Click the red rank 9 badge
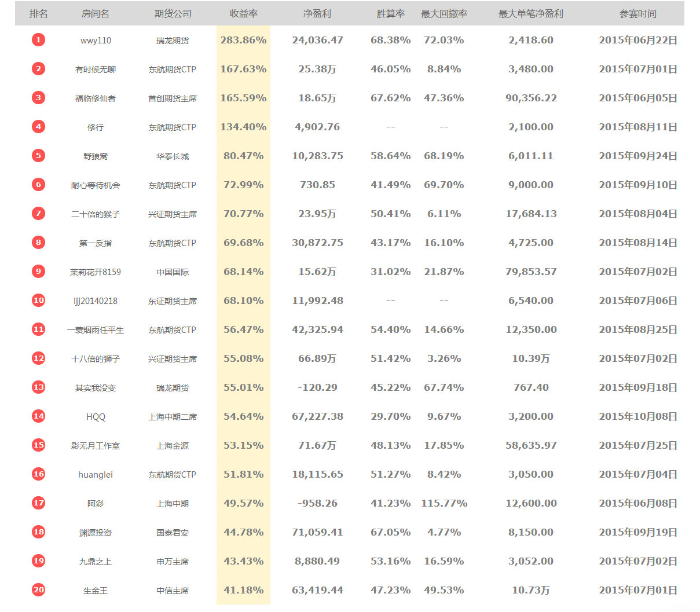This screenshot has width=700, height=612. (x=38, y=272)
